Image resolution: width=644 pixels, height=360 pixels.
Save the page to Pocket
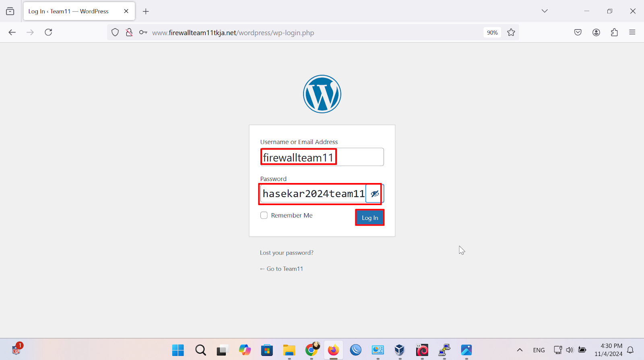(578, 32)
